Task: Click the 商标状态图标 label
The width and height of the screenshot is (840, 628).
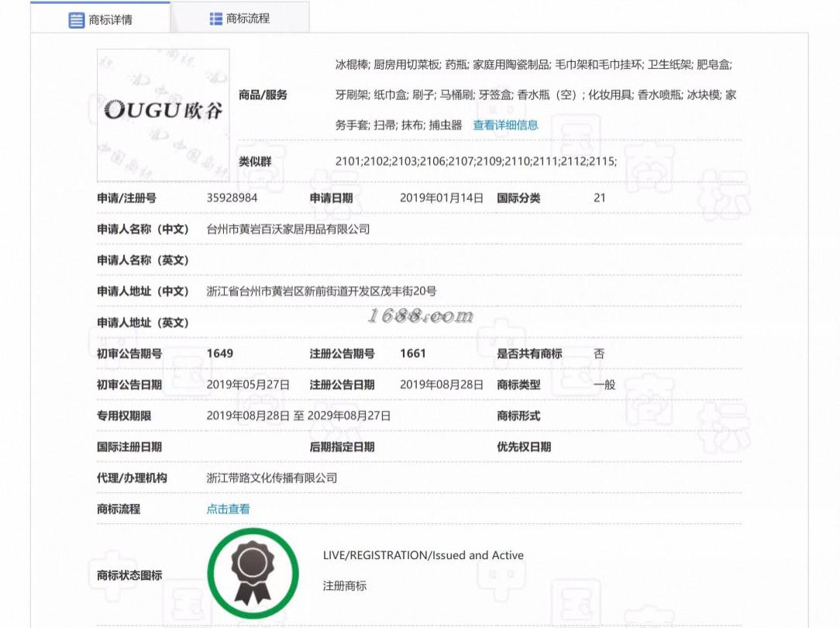Action: coord(129,575)
